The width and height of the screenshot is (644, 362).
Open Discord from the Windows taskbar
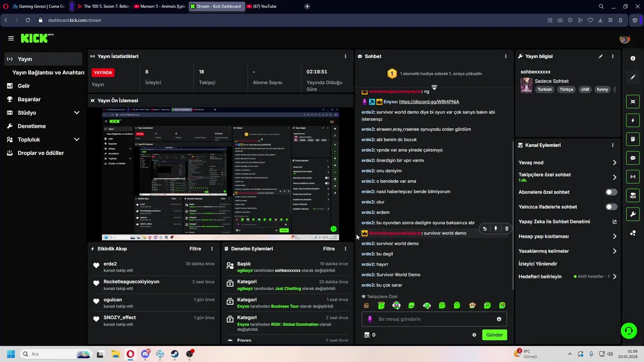coord(145,354)
